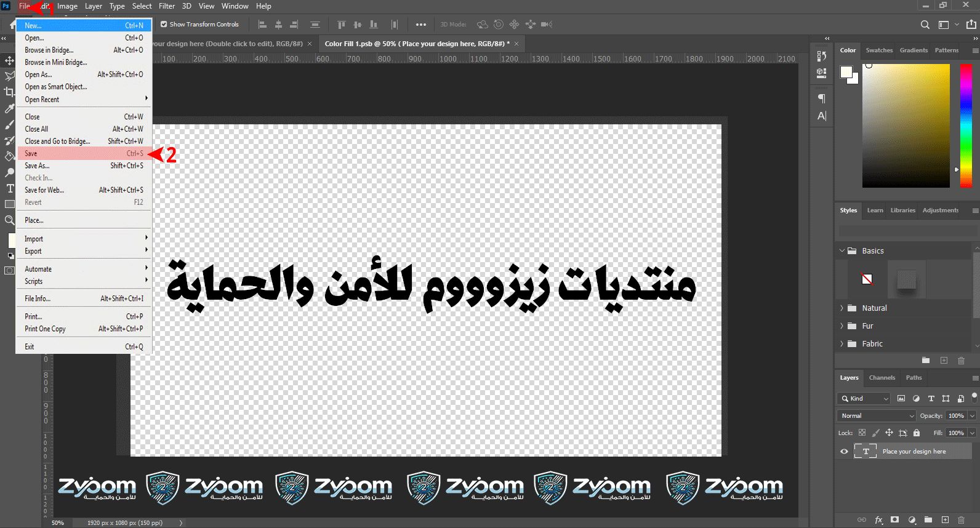Click the hue spectrum slider
Screen dimensions: 980x528
tap(966, 126)
